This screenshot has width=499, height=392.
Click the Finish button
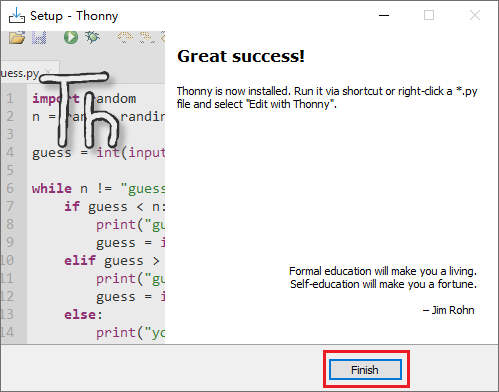point(365,369)
